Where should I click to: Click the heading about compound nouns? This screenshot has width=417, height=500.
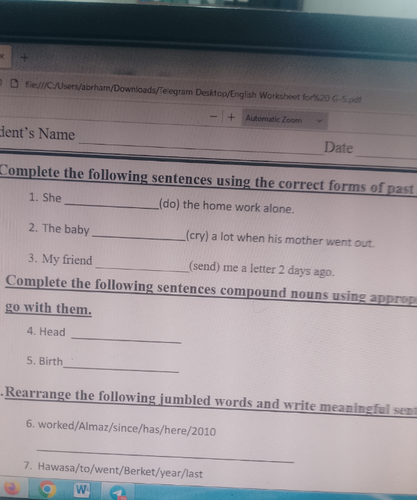click(x=211, y=289)
